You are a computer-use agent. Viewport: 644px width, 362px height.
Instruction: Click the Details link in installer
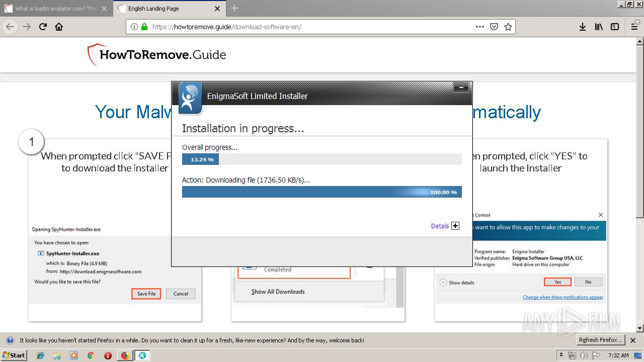(440, 226)
